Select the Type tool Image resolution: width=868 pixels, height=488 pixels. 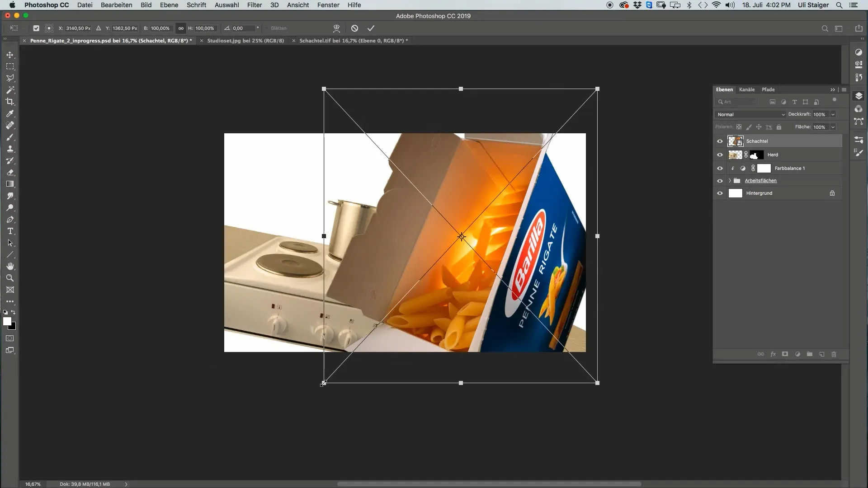tap(10, 231)
